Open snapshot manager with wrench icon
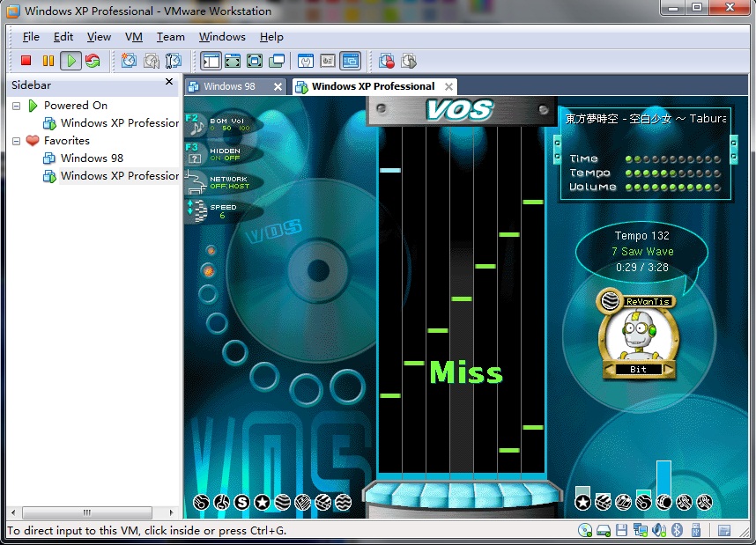756x545 pixels. tap(173, 61)
